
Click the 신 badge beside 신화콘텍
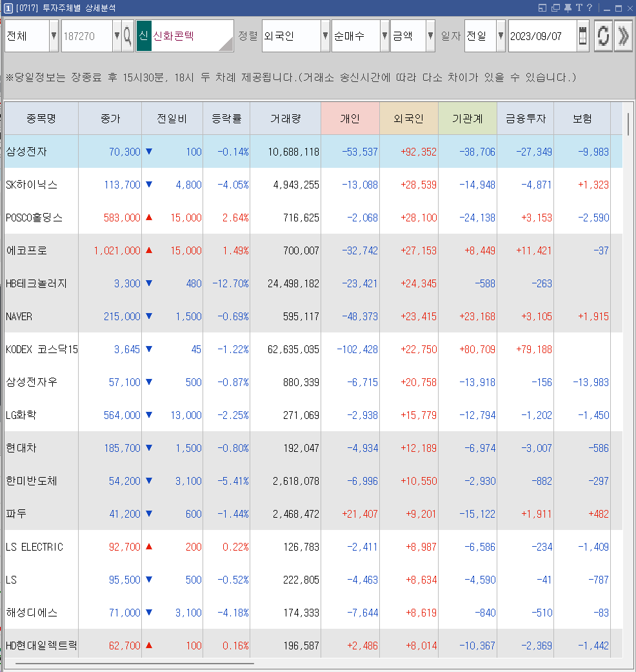144,36
